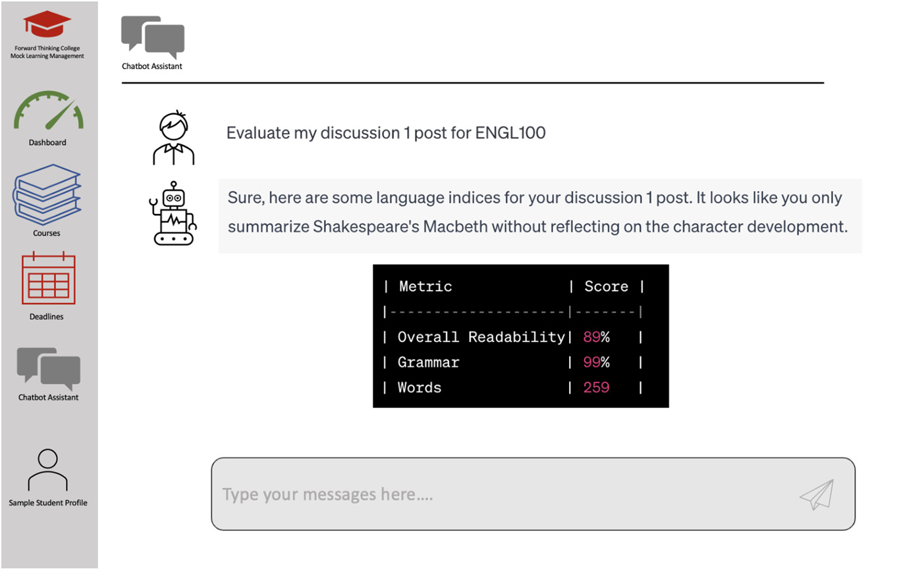The width and height of the screenshot is (924, 569).
Task: Click the Courses label in sidebar
Action: [47, 233]
